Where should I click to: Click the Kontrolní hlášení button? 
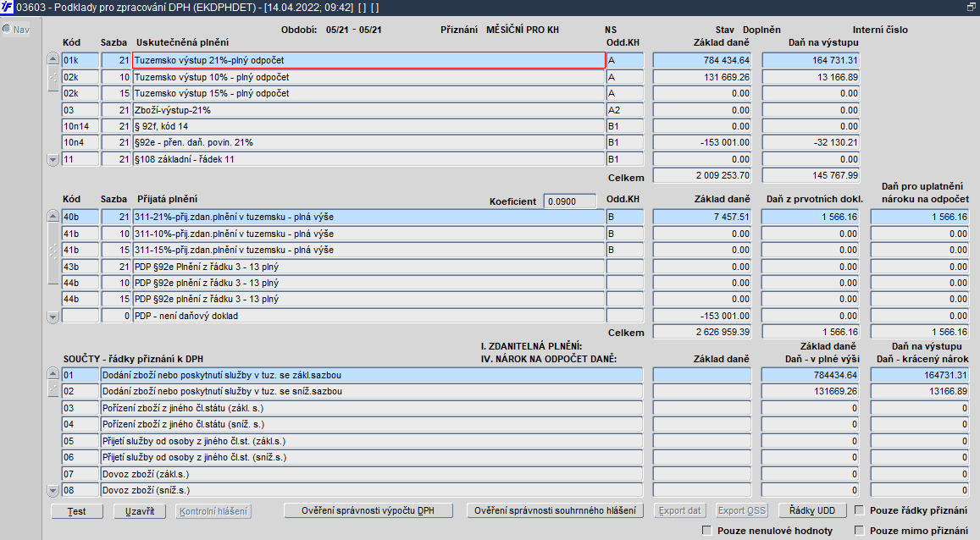pyautogui.click(x=213, y=511)
